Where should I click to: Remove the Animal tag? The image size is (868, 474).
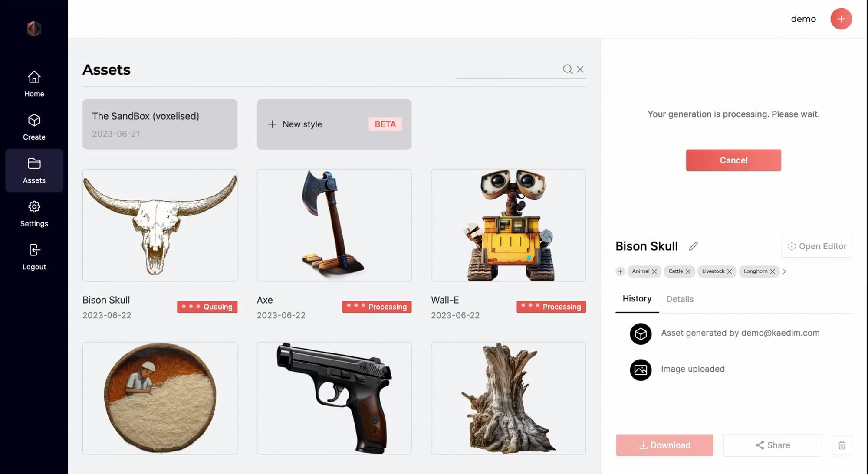[654, 271]
